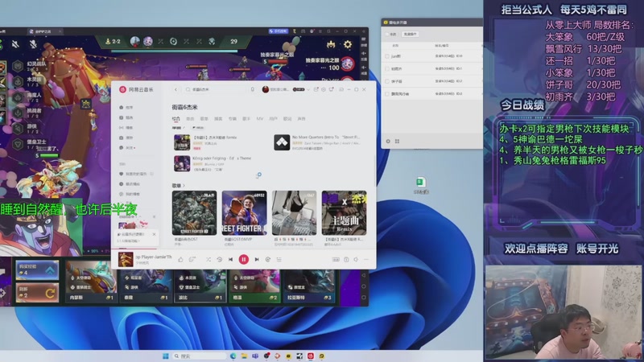Click the volume speaker icon in player bar
The width and height of the screenshot is (644, 362).
click(356, 259)
